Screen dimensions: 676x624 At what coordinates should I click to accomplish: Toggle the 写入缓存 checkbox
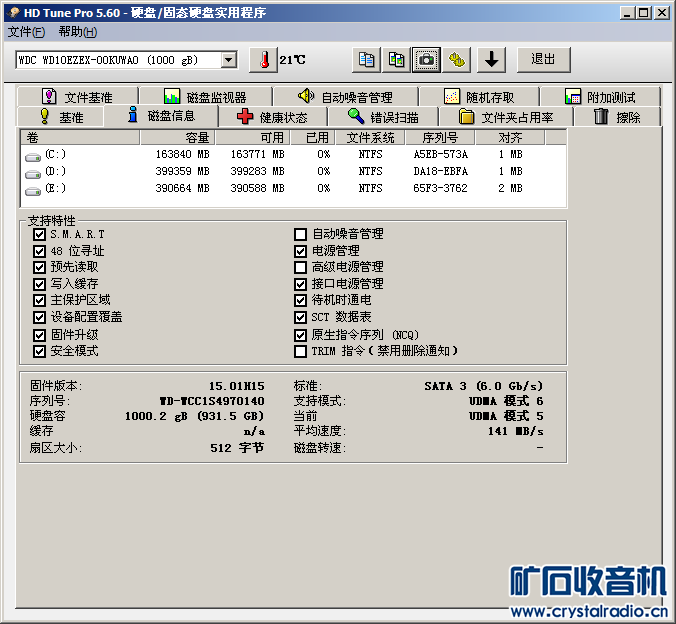(x=39, y=284)
